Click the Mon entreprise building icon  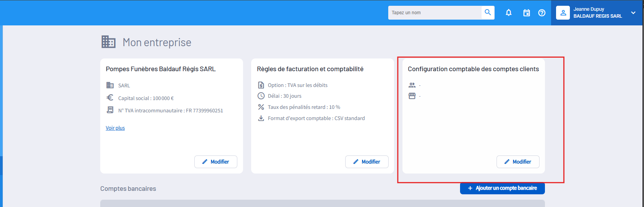(108, 42)
